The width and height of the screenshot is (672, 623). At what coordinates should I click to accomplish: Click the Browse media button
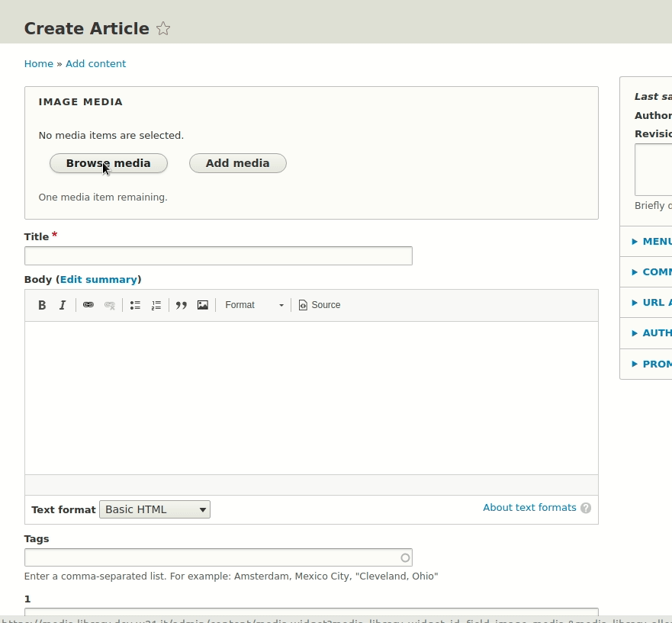click(x=108, y=162)
